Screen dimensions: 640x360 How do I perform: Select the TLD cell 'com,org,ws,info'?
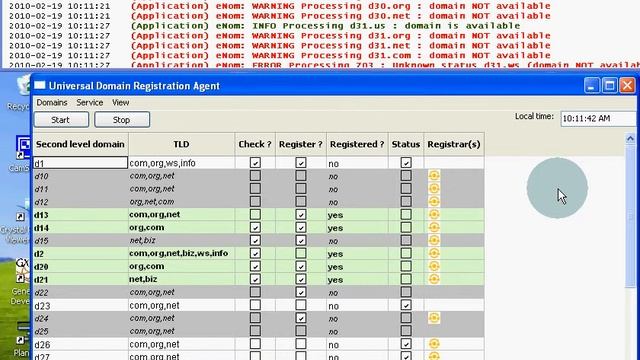tap(181, 163)
